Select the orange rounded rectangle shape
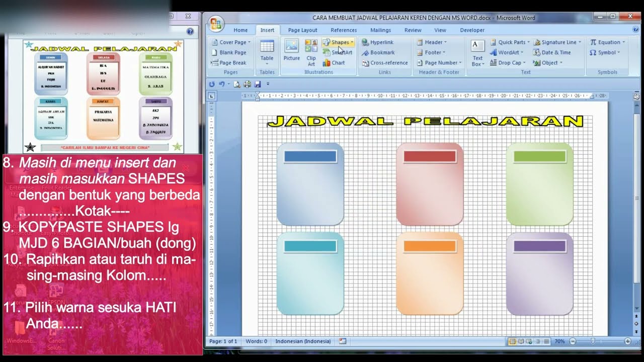Viewport: 644px width, 362px height. (x=430, y=274)
